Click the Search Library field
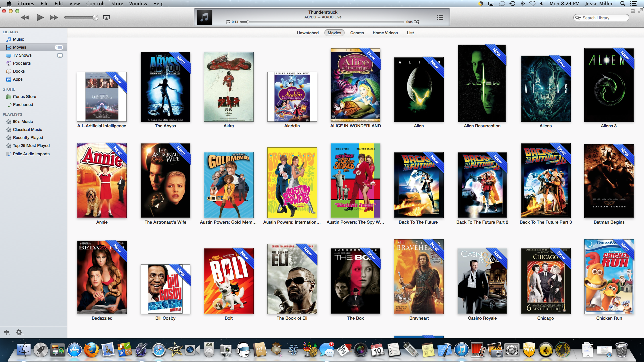 pos(601,18)
